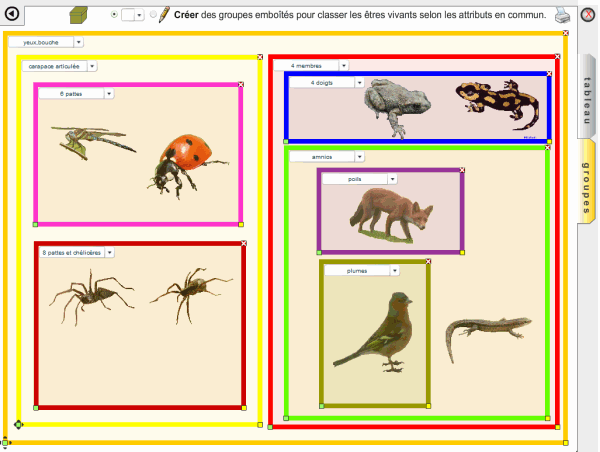600x452 pixels.
Task: Click the dragonfly picture
Action: (x=93, y=142)
